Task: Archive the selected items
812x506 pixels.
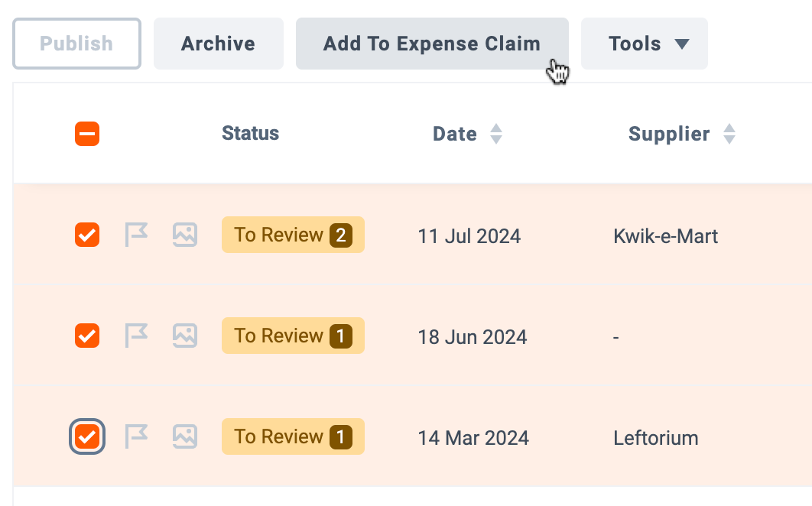Action: (x=218, y=44)
